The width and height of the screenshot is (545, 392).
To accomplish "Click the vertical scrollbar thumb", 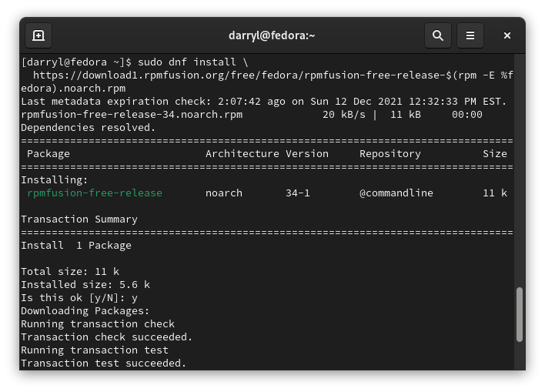I will click(520, 314).
